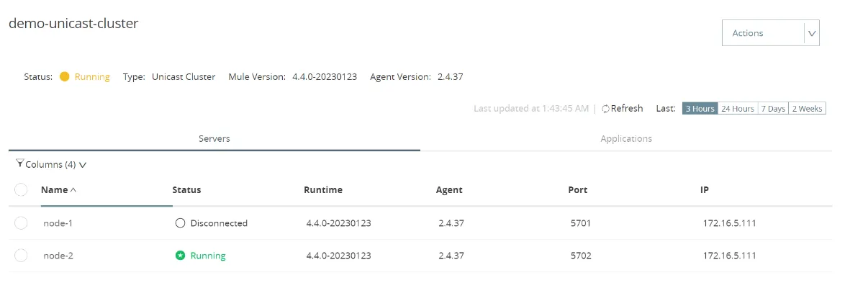
Task: Click the Refresh circular arrow icon
Action: [x=605, y=109]
